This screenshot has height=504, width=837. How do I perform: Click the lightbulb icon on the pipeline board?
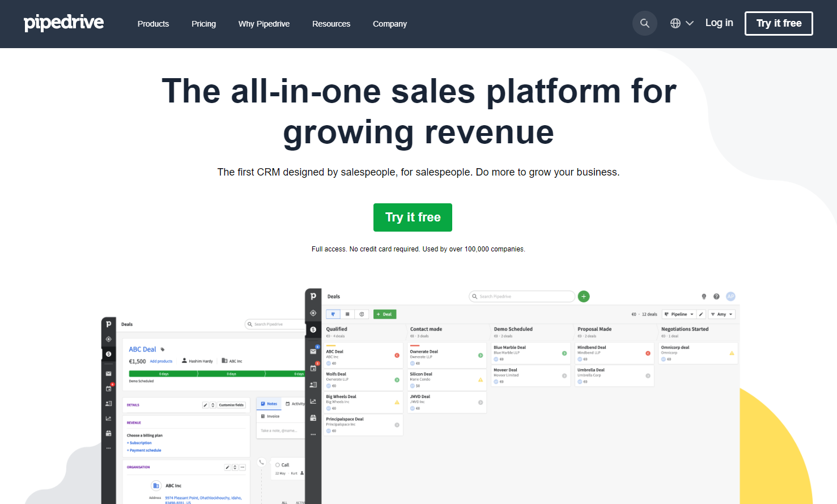coord(704,296)
